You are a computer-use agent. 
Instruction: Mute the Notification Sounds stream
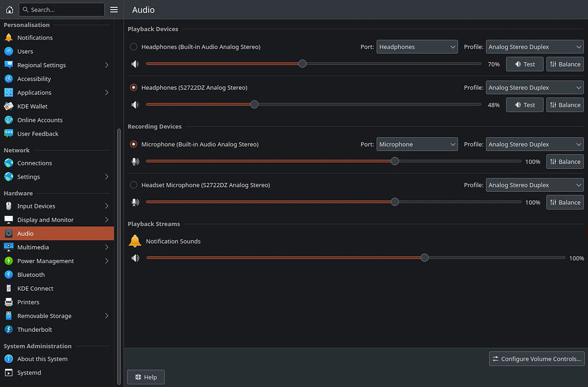click(x=135, y=258)
